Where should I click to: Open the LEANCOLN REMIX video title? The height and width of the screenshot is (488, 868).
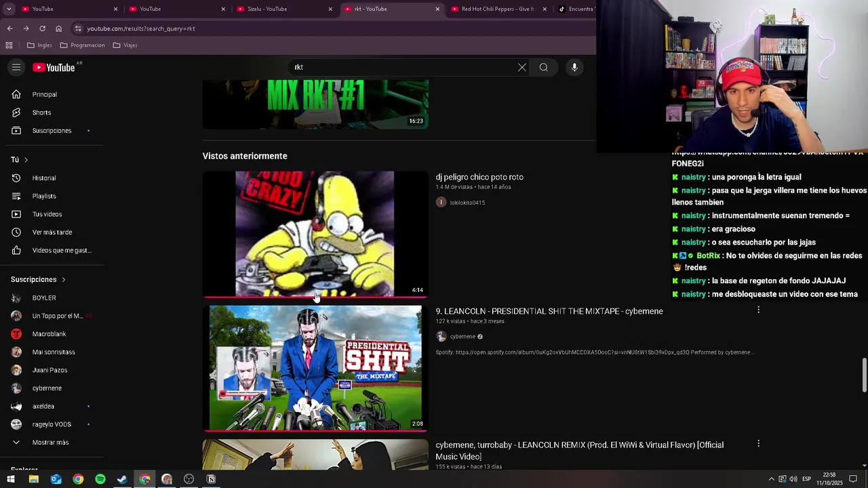[x=580, y=451]
